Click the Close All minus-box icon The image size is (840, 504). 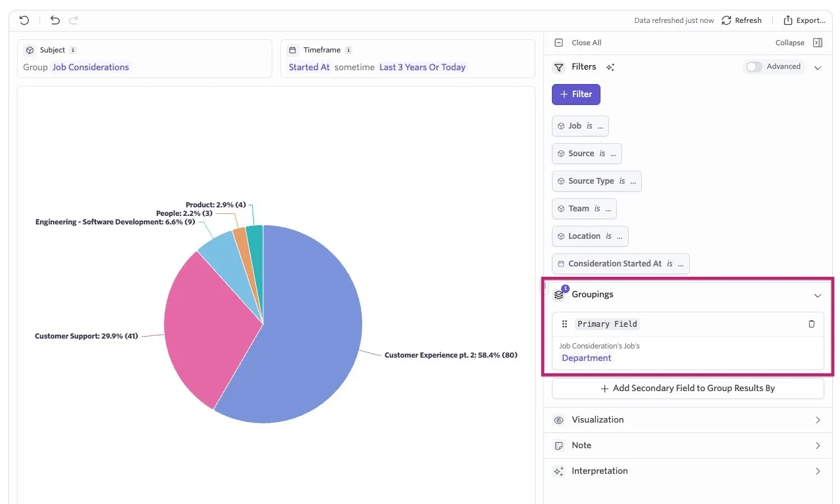coord(559,43)
